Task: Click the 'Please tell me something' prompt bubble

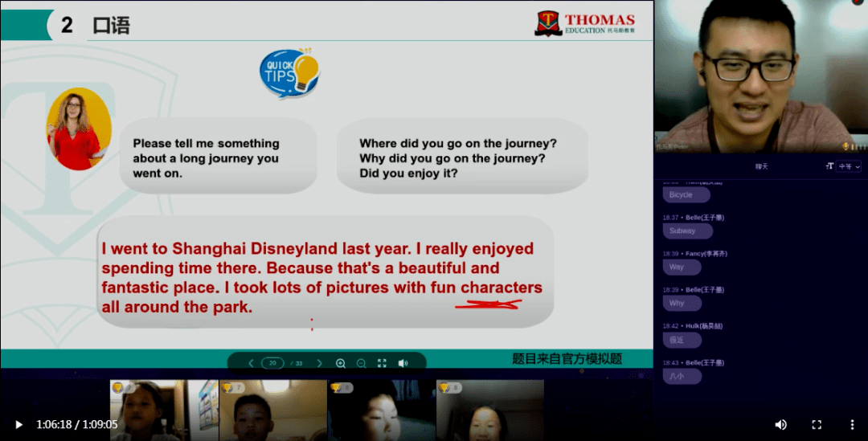Action: point(218,156)
